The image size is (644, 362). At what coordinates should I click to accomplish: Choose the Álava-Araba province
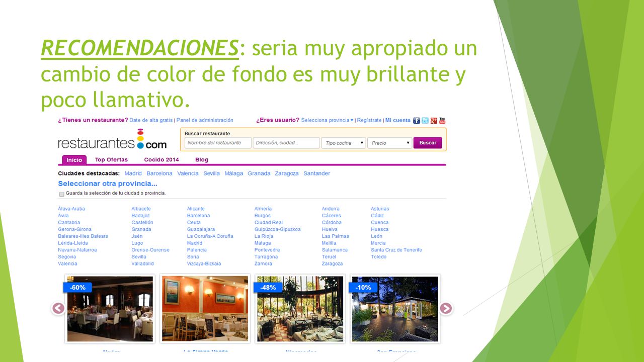(71, 209)
